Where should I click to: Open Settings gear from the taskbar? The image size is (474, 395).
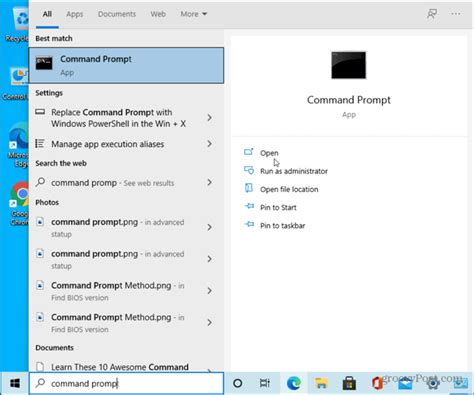[433, 384]
